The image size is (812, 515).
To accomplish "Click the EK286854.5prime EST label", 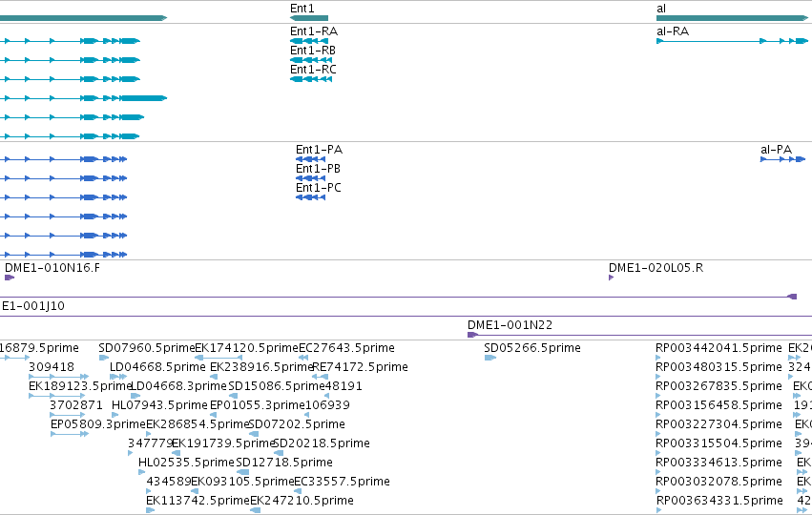I will tap(198, 424).
